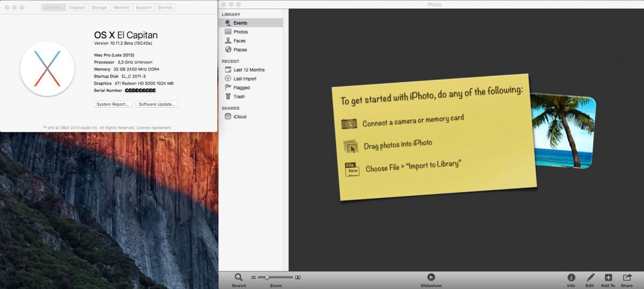The image size is (644, 289).
Task: Click the palm tree beach photo
Action: pos(562,132)
